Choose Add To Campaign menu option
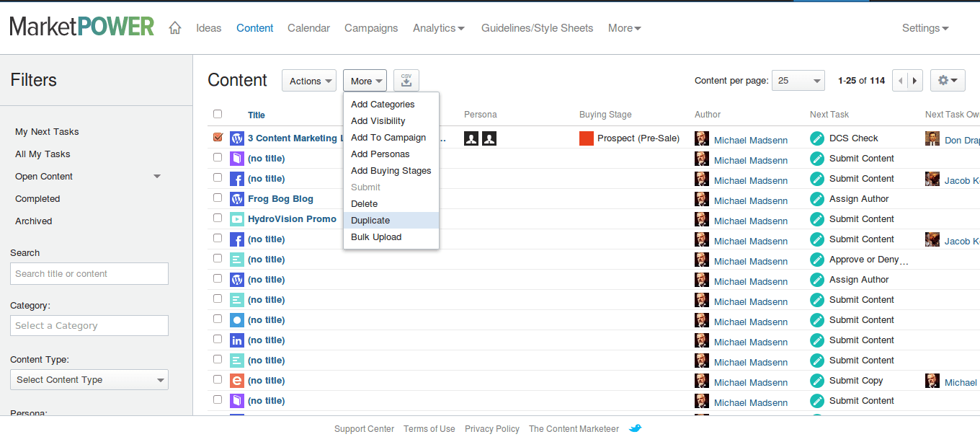The width and height of the screenshot is (980, 442). point(388,138)
